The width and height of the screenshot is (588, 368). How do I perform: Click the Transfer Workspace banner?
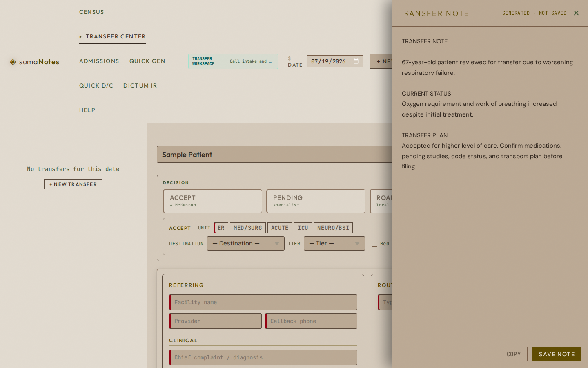point(233,61)
